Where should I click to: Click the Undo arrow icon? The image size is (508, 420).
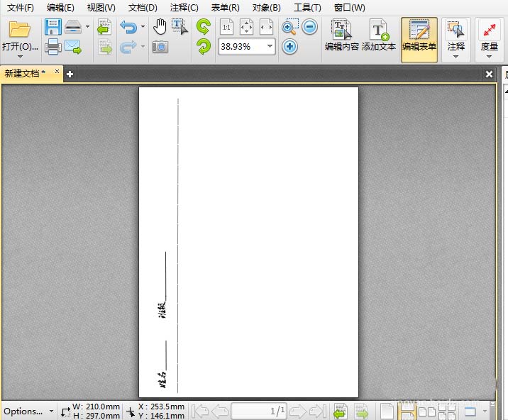coord(128,28)
